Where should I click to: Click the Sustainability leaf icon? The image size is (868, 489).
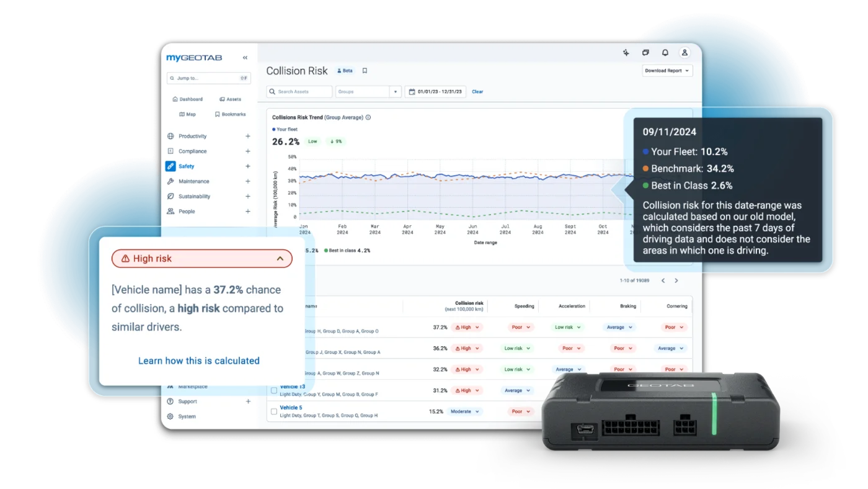tap(170, 196)
